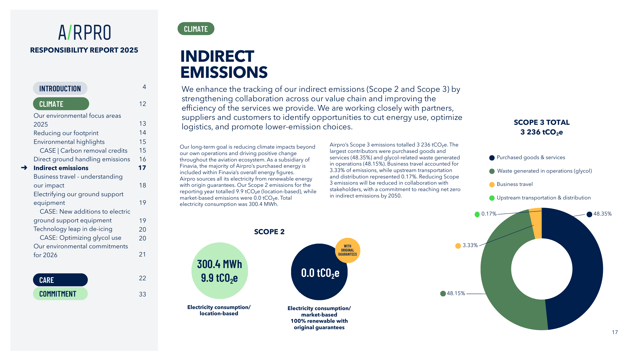This screenshot has height=362, width=644.
Task: Open the COMMITMENT section pill
Action: point(60,294)
